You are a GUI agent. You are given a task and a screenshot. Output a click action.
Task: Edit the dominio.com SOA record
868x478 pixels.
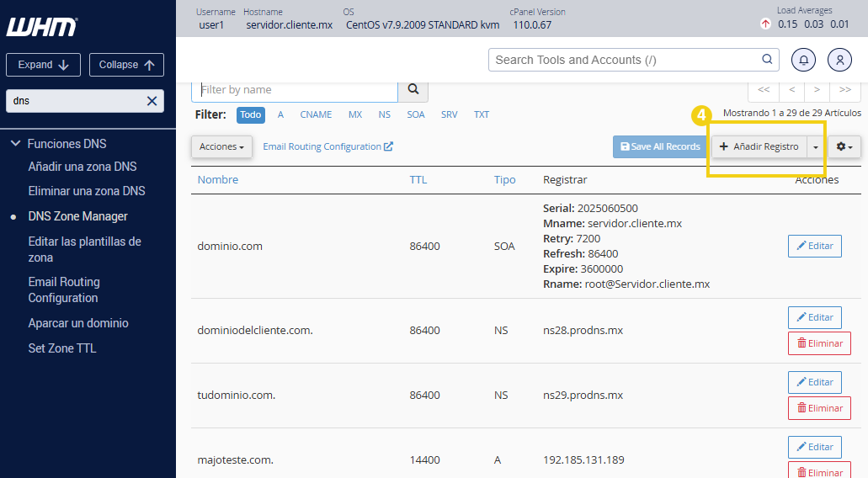(x=815, y=247)
